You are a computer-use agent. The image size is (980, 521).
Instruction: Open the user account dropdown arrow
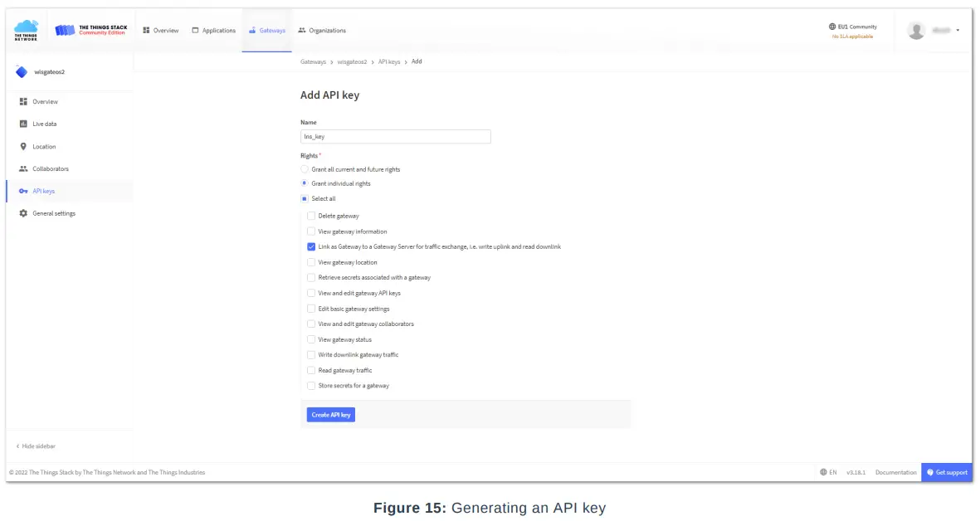click(958, 31)
